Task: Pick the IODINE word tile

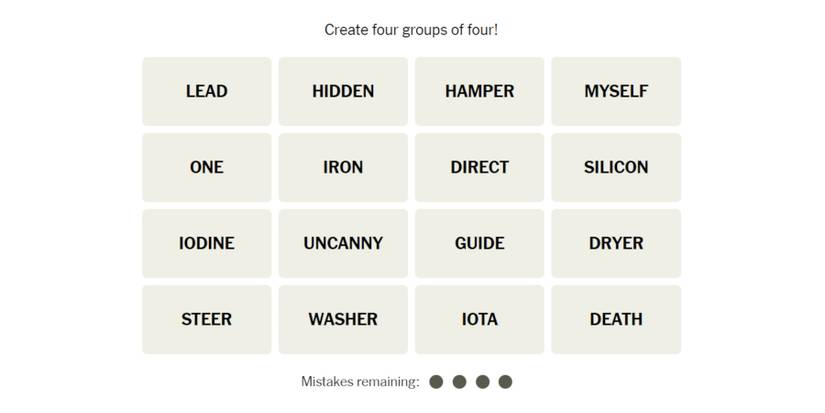Action: click(x=206, y=243)
